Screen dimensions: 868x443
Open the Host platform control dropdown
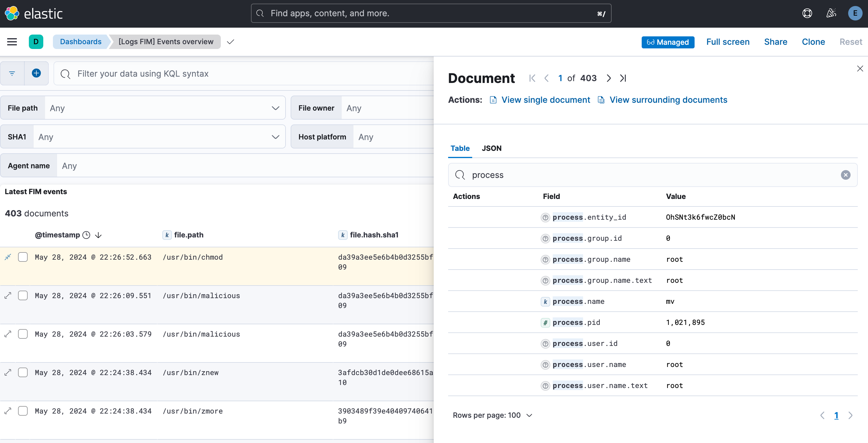click(x=393, y=137)
